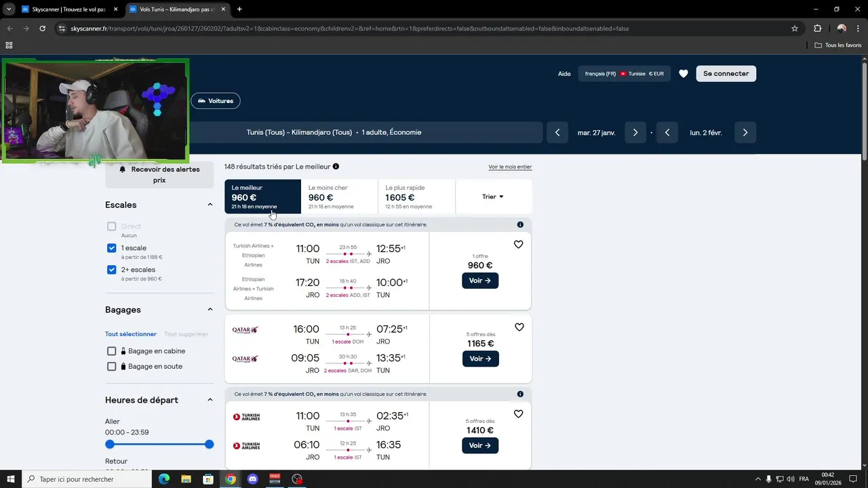The width and height of the screenshot is (868, 488).
Task: Click left handle of Aller time slider
Action: click(x=110, y=445)
